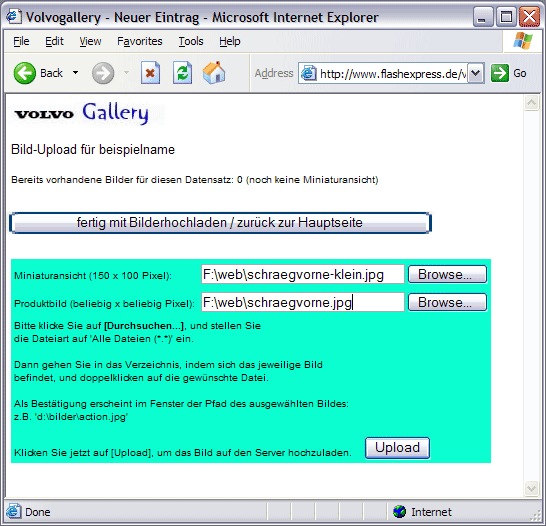Close the Internet Explorer window
The image size is (546, 526).
pos(529,17)
